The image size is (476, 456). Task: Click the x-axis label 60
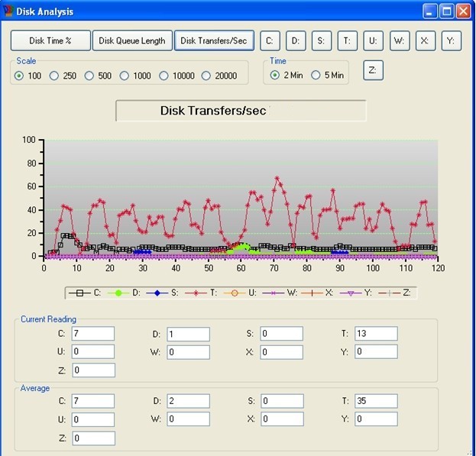(x=241, y=268)
